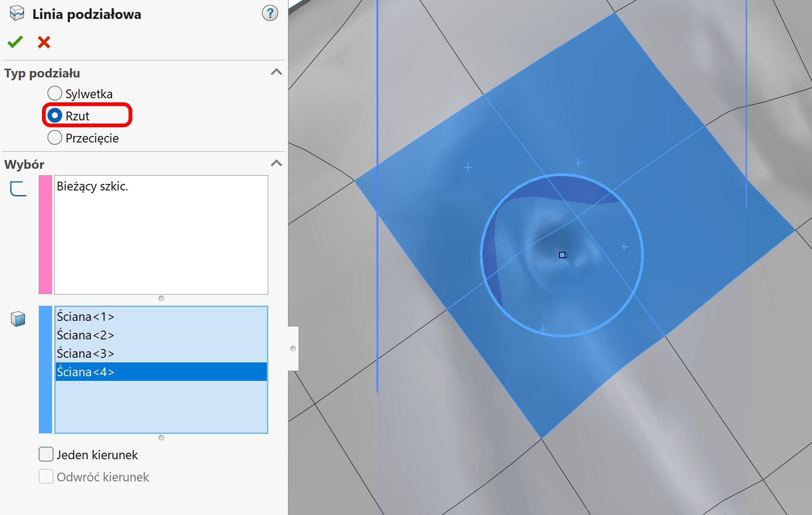Click the Bieżący szkic selection box
Image resolution: width=812 pixels, height=515 pixels.
coord(161,234)
